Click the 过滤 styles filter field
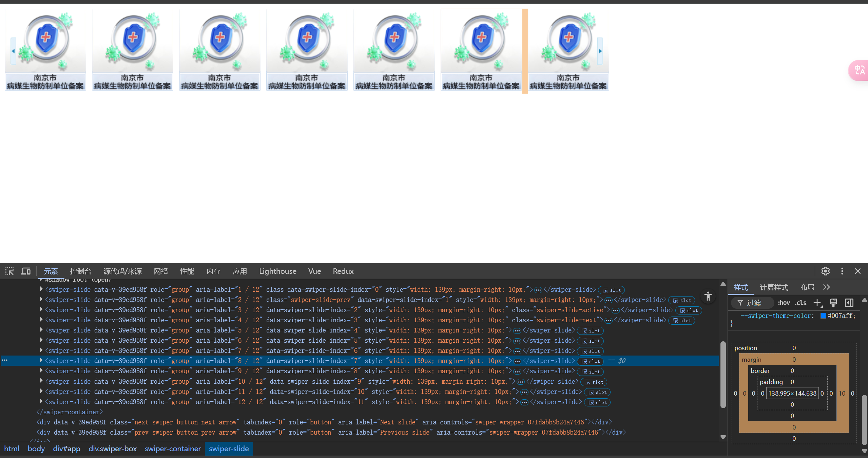Viewport: 868px width, 458px height. click(x=754, y=303)
